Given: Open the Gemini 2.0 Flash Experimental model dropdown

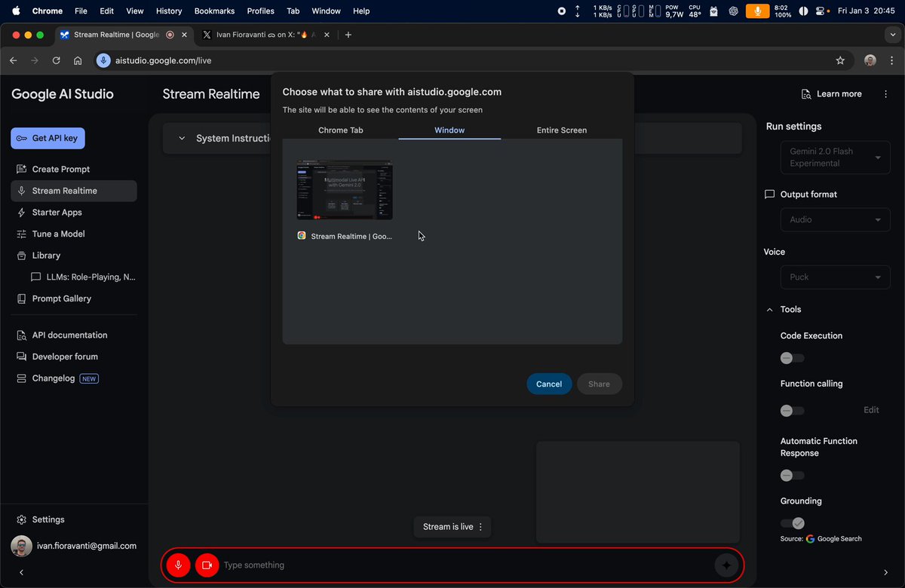Looking at the screenshot, I should (835, 157).
